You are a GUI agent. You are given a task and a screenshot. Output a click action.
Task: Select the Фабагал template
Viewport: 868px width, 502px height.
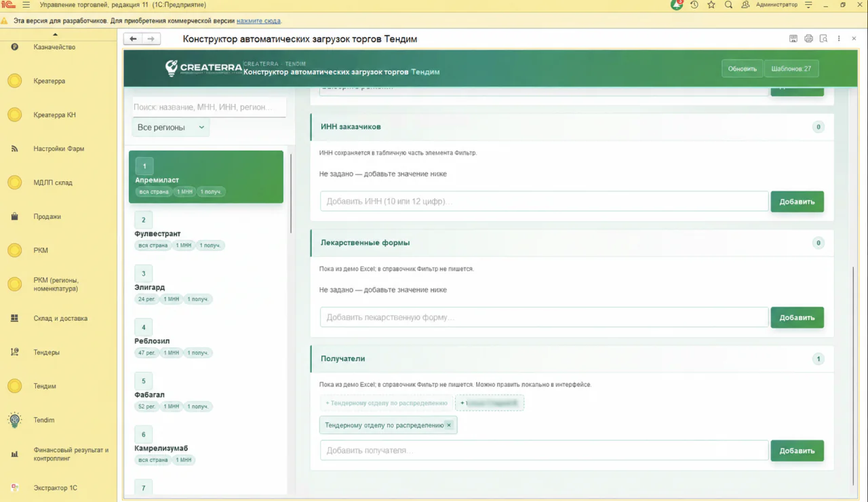(x=206, y=391)
